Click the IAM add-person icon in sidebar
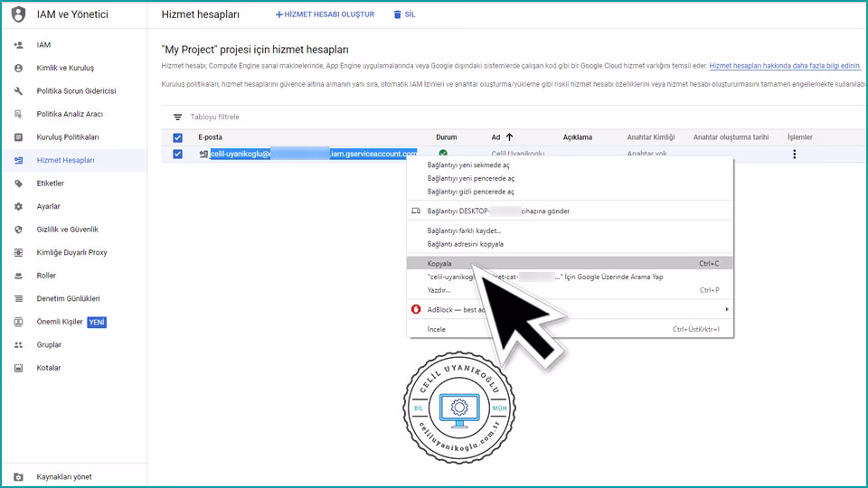The width and height of the screenshot is (868, 488). coord(18,45)
